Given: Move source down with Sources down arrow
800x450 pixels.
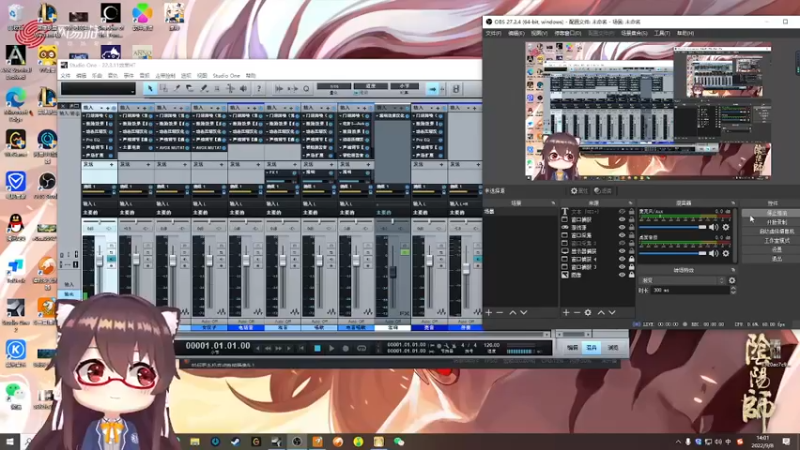Looking at the screenshot, I should [612, 312].
